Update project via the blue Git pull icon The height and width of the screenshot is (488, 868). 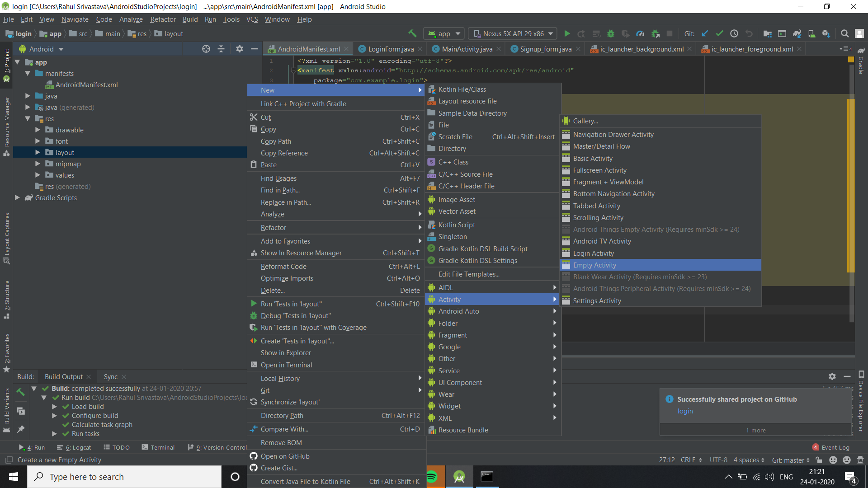point(705,33)
